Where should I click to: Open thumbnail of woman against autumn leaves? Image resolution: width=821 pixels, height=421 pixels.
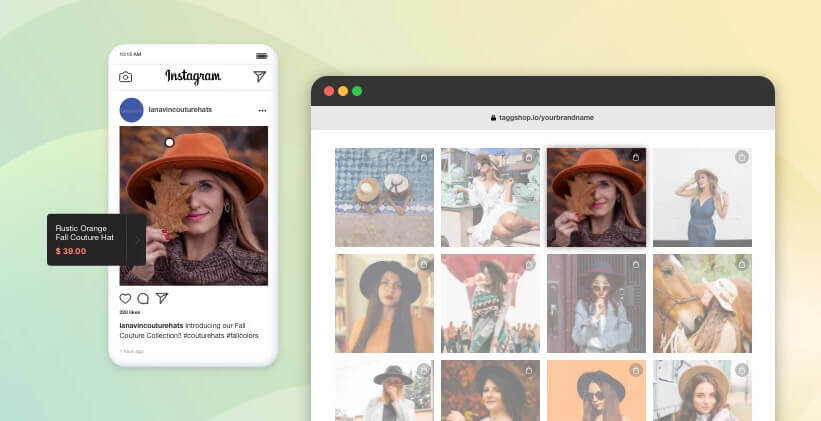[x=490, y=391]
